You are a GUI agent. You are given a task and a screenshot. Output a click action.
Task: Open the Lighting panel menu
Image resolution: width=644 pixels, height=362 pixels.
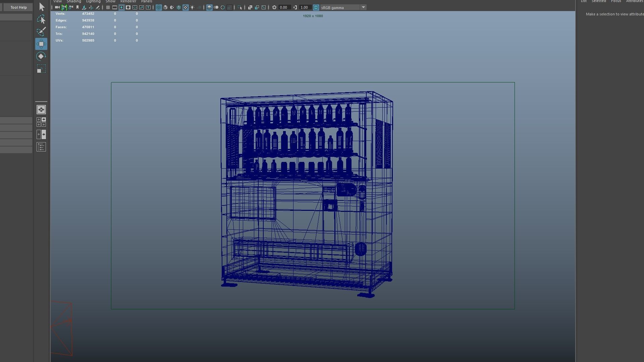[93, 1]
